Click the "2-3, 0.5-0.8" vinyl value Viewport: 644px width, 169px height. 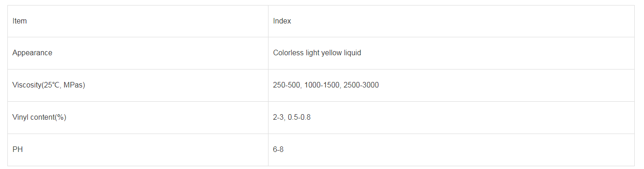(292, 117)
